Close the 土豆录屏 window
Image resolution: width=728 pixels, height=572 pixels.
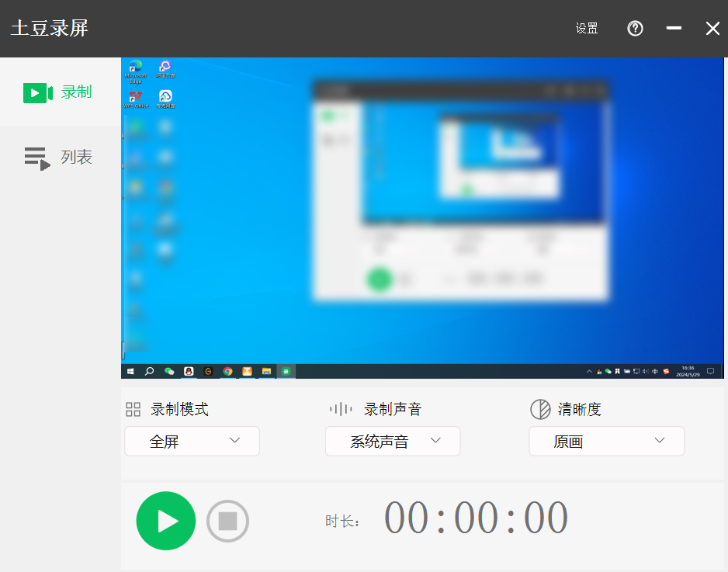point(712,28)
